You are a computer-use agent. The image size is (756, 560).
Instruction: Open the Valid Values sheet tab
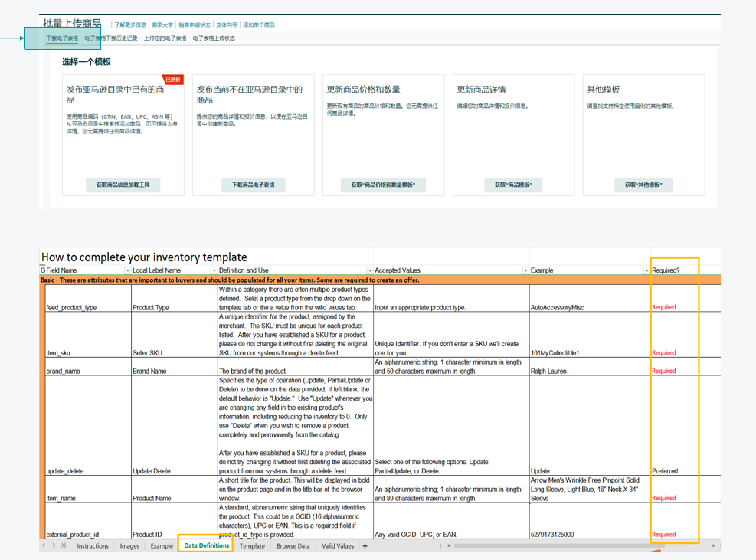[338, 546]
